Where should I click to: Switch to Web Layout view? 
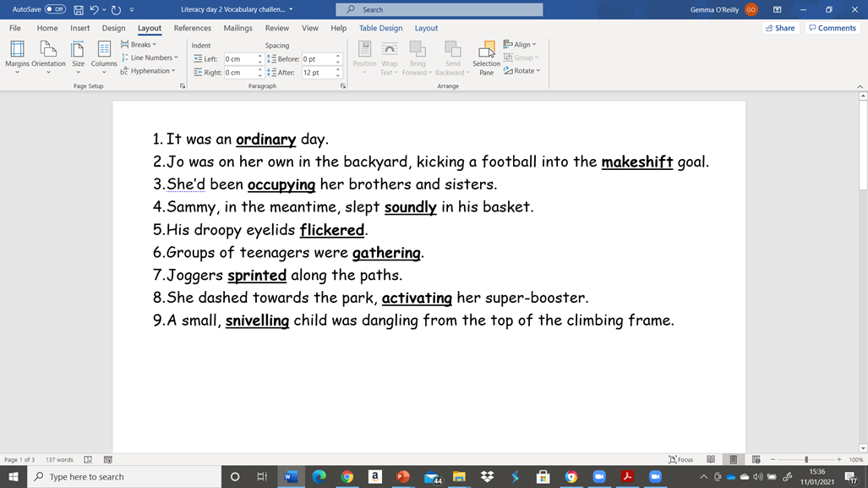pos(756,460)
